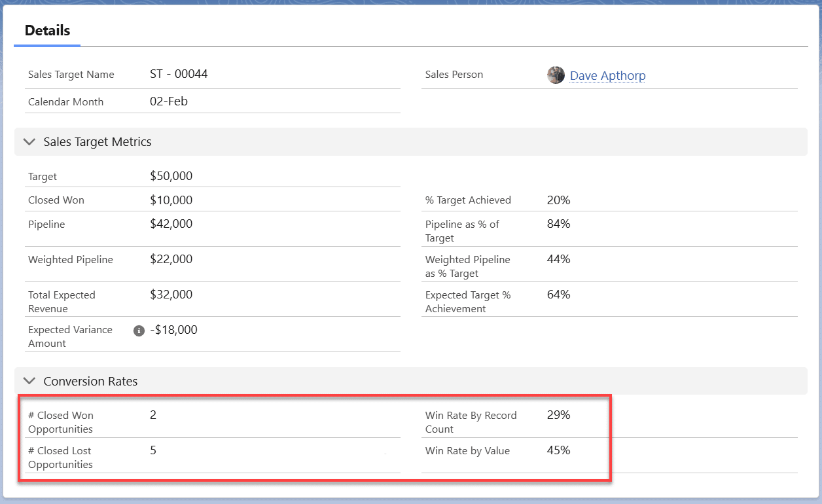Screen dimensions: 822x504
Task: Click Dave Apthorp's avatar picture
Action: [556, 75]
